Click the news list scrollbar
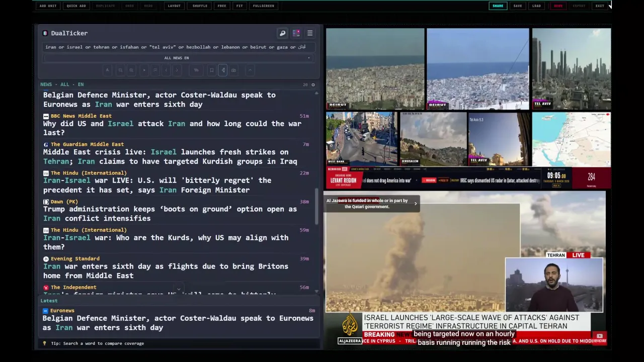This screenshot has height=362, width=644. click(x=317, y=206)
